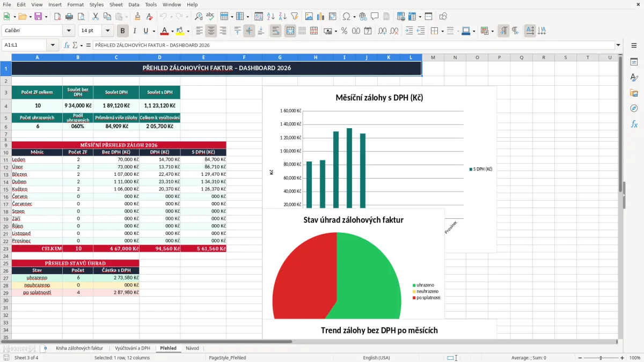This screenshot has height=362, width=644.
Task: Click English (USA) language in status bar
Action: click(376, 358)
